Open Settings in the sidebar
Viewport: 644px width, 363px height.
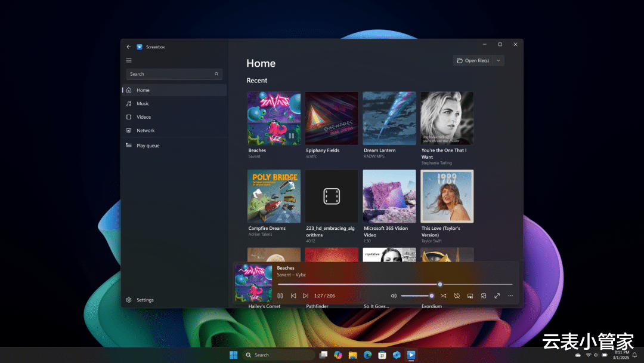174,300
